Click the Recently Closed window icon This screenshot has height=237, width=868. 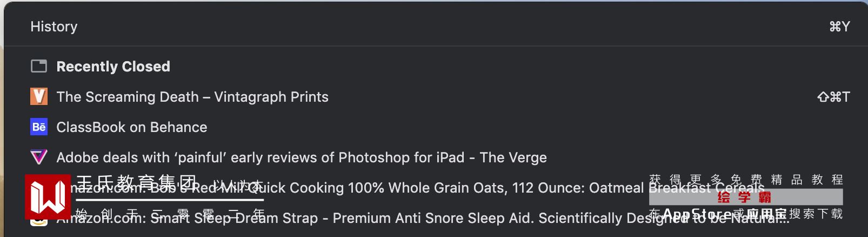(x=39, y=67)
